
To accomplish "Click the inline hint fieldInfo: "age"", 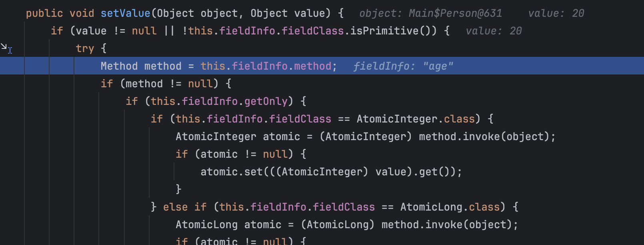I will 403,66.
